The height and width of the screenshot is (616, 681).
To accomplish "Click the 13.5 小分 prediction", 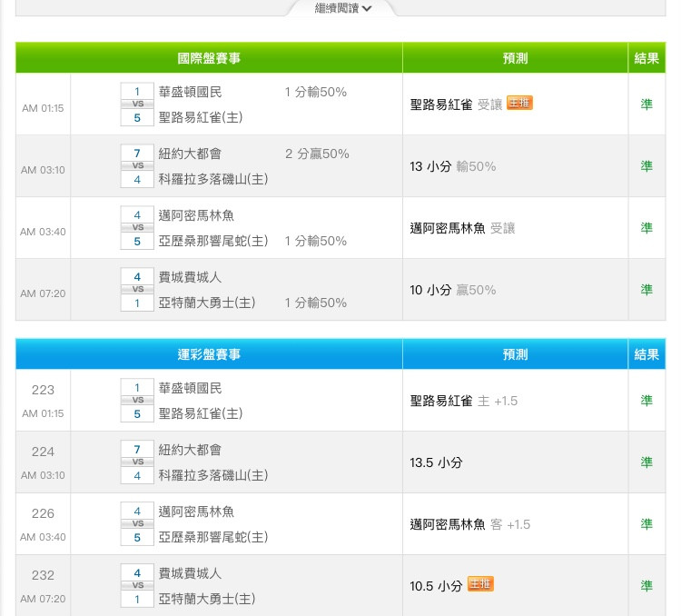I will pyautogui.click(x=436, y=462).
